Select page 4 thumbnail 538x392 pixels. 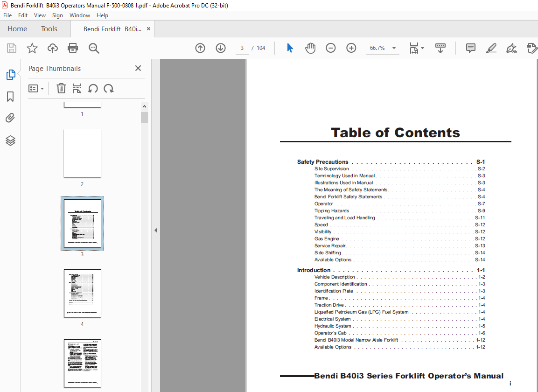(x=82, y=293)
